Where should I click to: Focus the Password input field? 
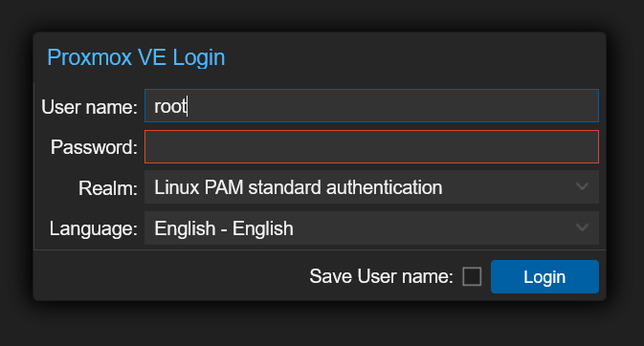coord(371,146)
